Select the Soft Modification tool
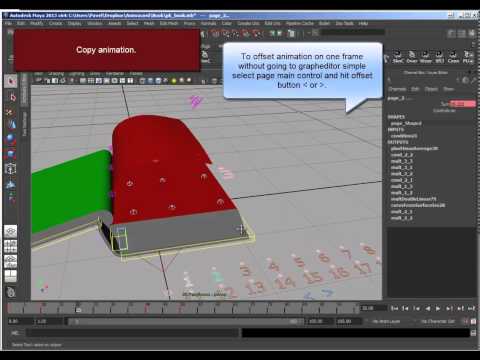This screenshot has width=480, height=360. click(11, 184)
